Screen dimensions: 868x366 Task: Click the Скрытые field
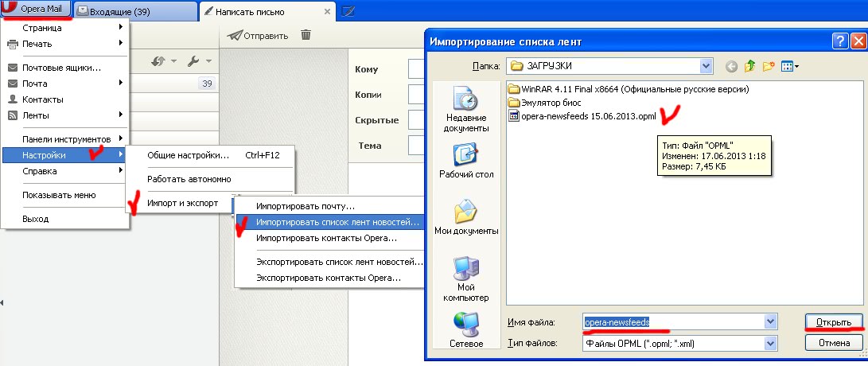pos(416,120)
